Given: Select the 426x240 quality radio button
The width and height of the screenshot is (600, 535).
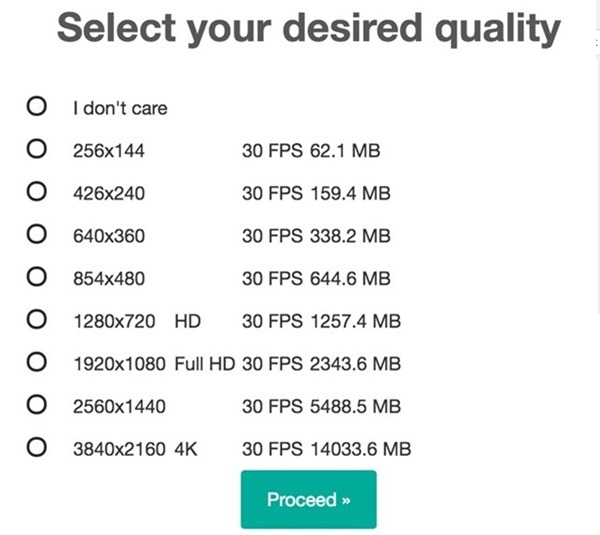Looking at the screenshot, I should pyautogui.click(x=37, y=192).
